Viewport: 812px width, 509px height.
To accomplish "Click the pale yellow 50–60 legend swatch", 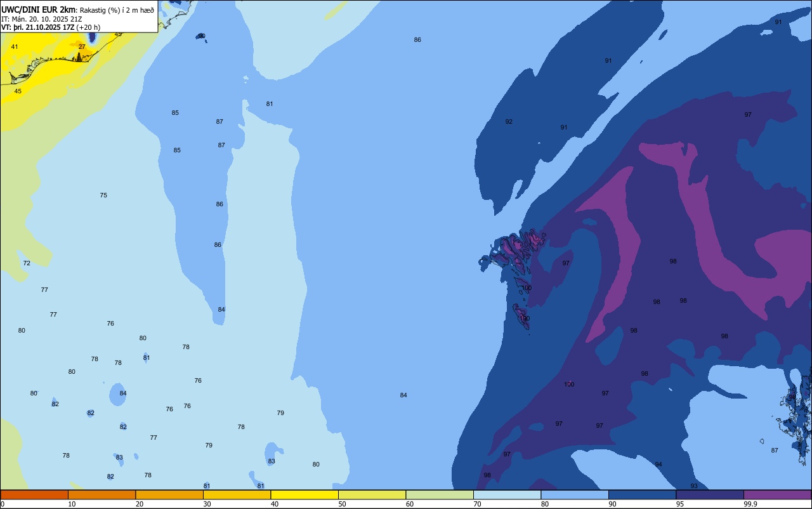I will click(372, 494).
